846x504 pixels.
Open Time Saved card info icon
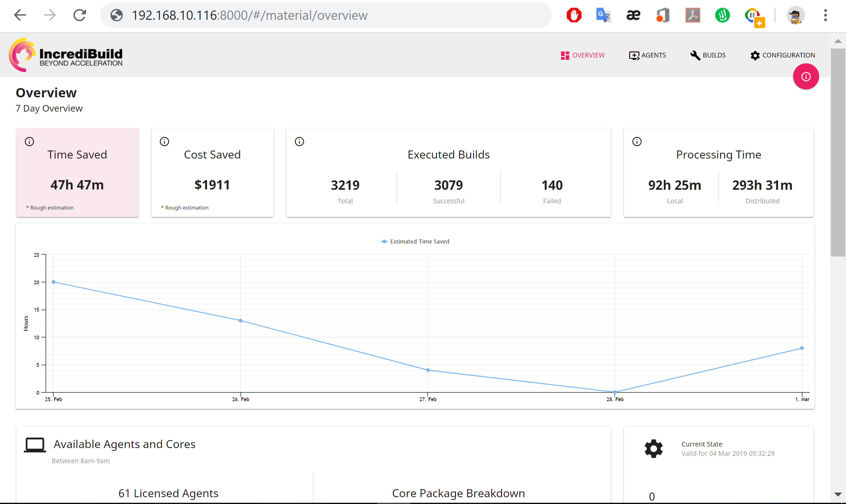tap(30, 142)
